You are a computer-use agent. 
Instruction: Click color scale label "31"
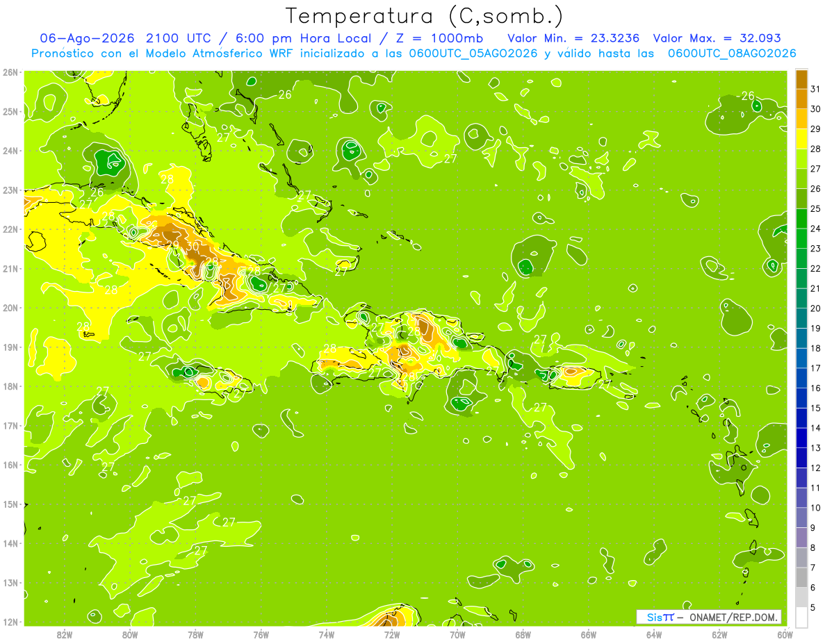[x=816, y=89]
